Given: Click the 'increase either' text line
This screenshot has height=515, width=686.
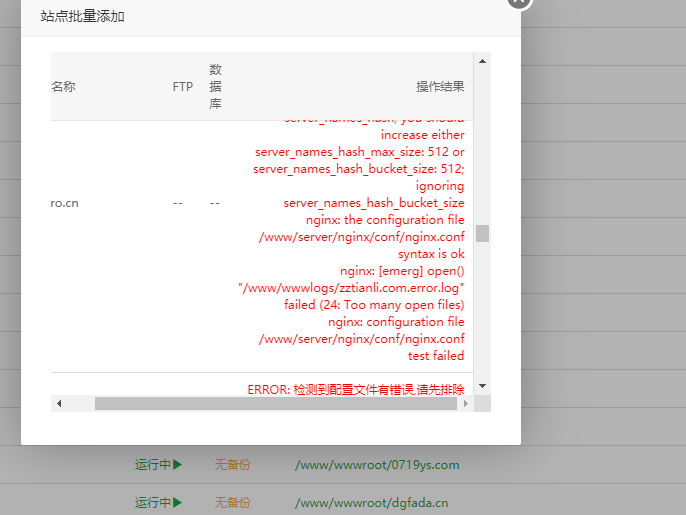Looking at the screenshot, I should [x=422, y=135].
